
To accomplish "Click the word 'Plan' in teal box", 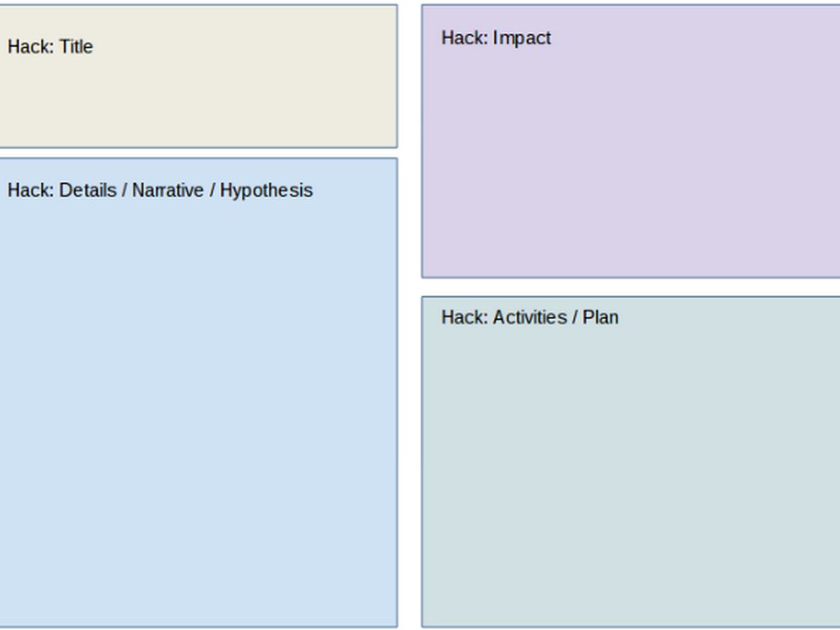I will (600, 317).
